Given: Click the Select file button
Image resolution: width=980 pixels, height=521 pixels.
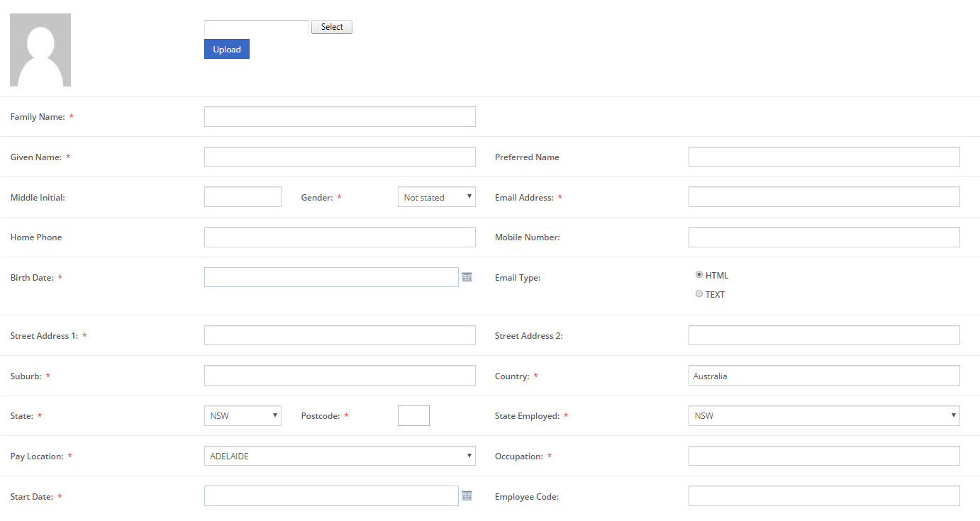Looking at the screenshot, I should [332, 27].
